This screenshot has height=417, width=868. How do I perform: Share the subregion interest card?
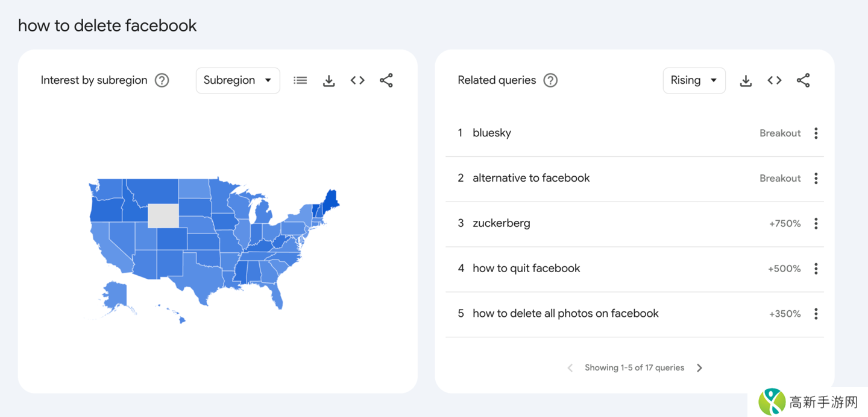(x=386, y=80)
